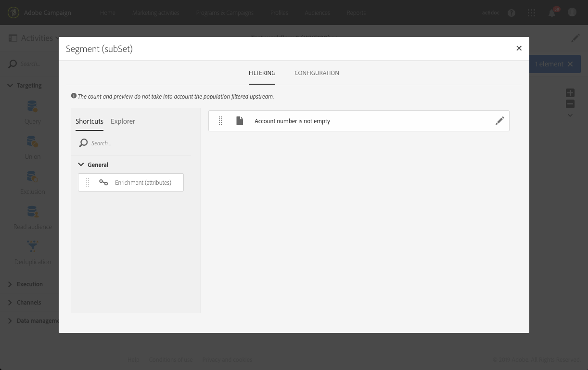
Task: Open the apps grid menu
Action: tap(532, 13)
